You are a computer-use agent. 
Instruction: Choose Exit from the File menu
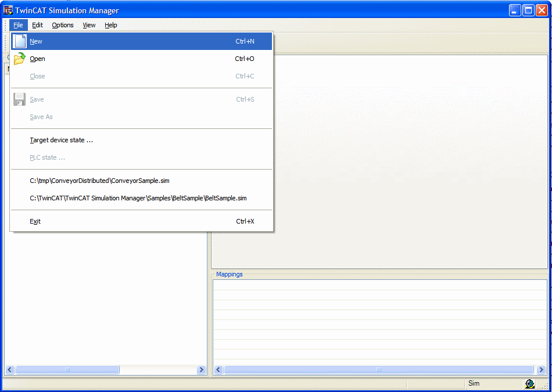142,221
